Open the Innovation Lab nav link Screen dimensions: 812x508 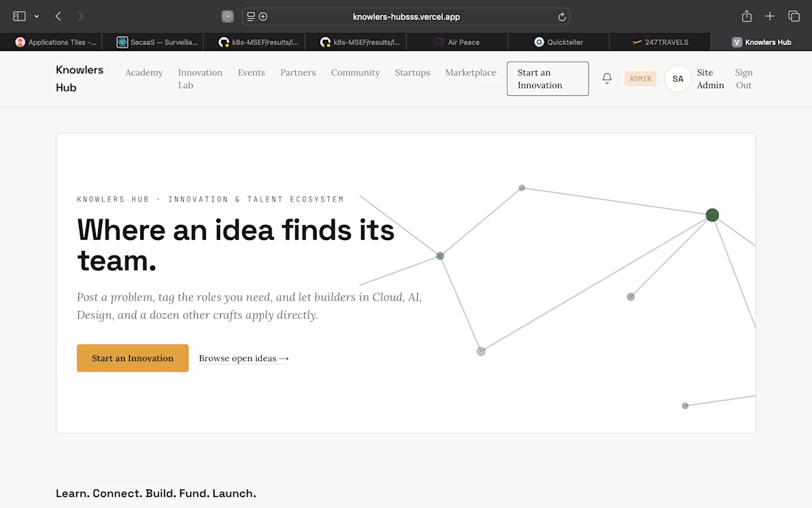tap(200, 79)
